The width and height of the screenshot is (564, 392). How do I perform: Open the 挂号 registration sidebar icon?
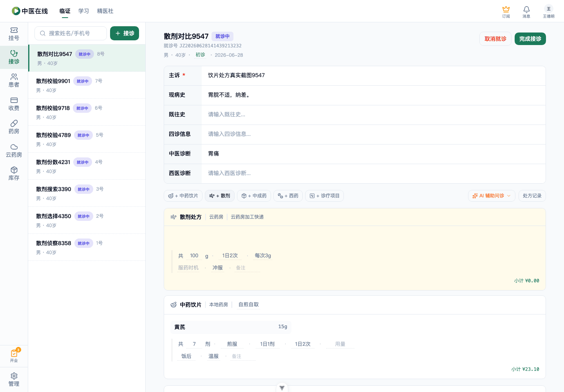tap(14, 34)
